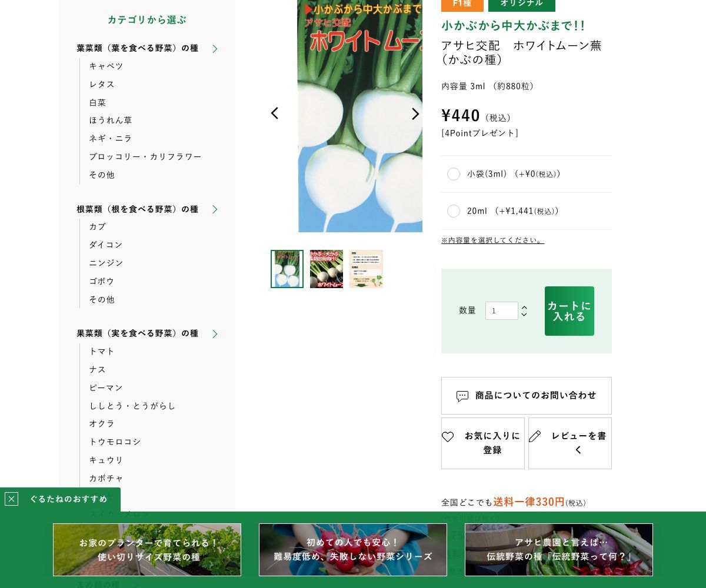Show next product image with right arrow
The image size is (706, 588).
[x=415, y=113]
